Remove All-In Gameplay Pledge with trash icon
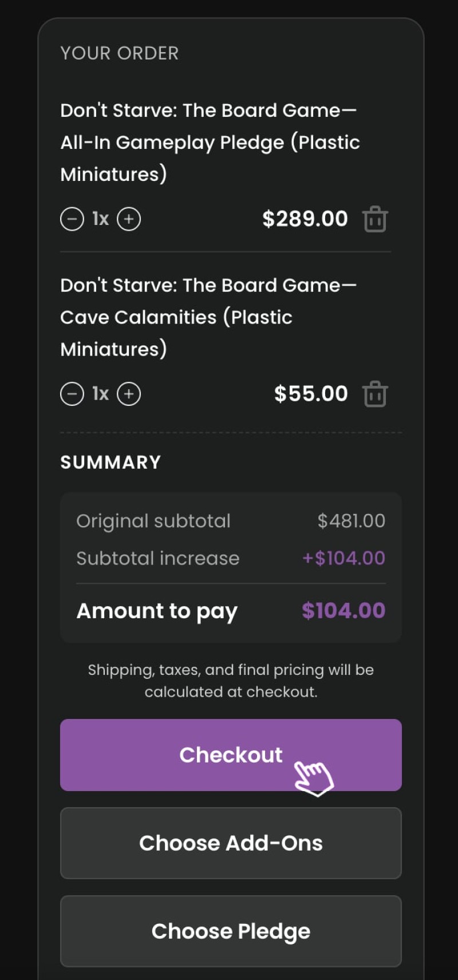This screenshot has width=458, height=980. (375, 219)
